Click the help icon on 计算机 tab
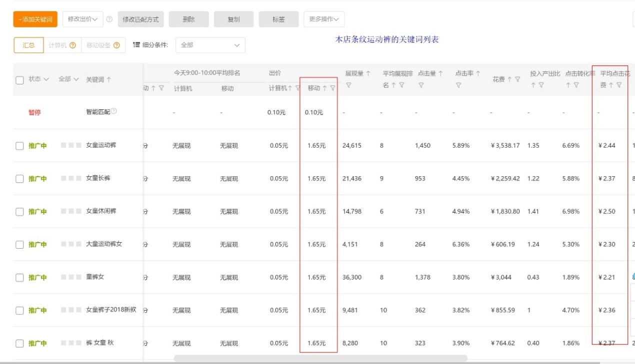This screenshot has width=635, height=364. [73, 45]
